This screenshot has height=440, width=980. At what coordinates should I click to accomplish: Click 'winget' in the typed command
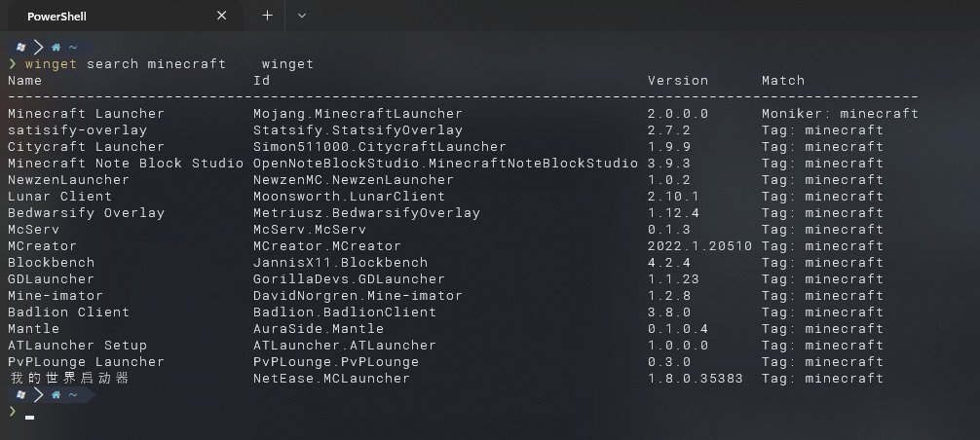(51, 63)
